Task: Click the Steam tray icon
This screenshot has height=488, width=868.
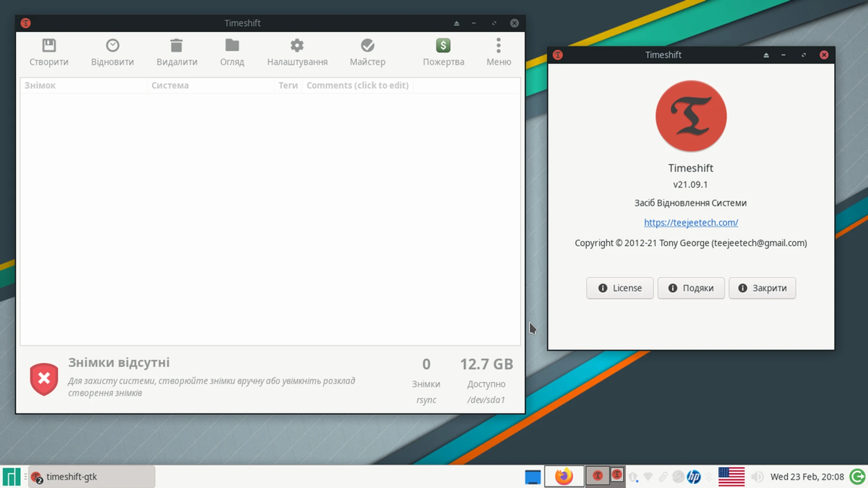Action: click(678, 477)
